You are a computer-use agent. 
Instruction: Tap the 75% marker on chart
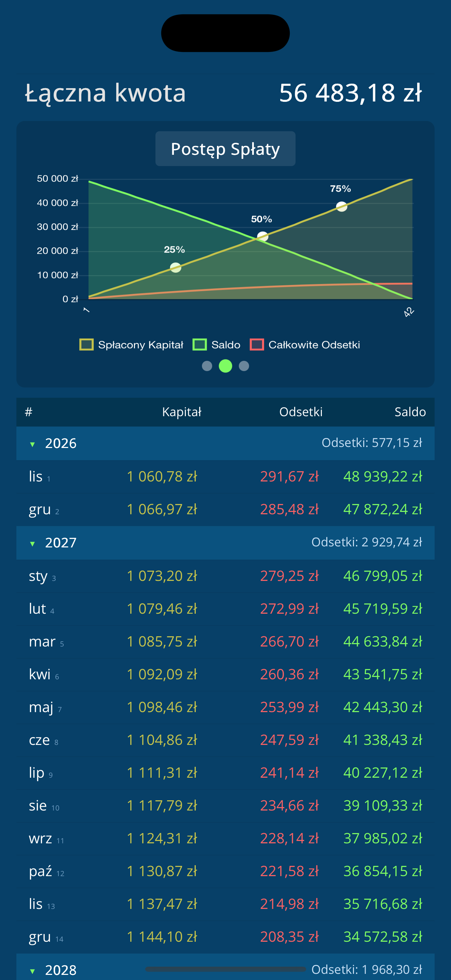[x=341, y=207]
